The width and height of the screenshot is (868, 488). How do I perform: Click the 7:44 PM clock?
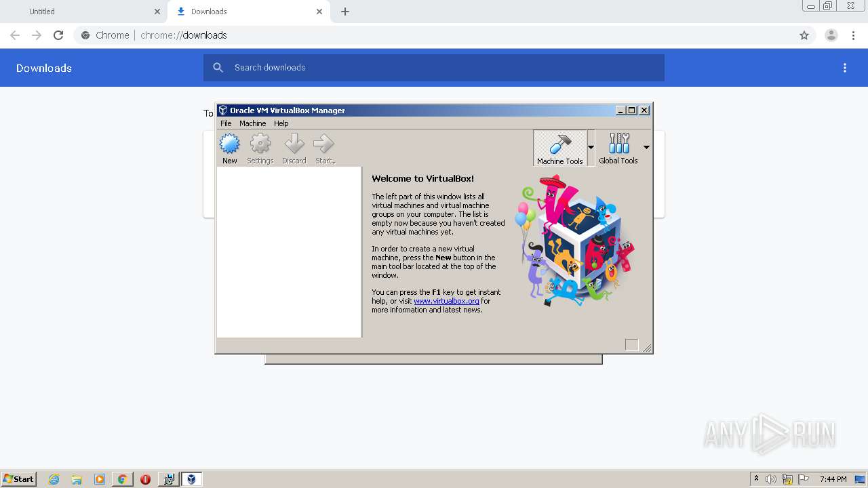click(x=833, y=479)
